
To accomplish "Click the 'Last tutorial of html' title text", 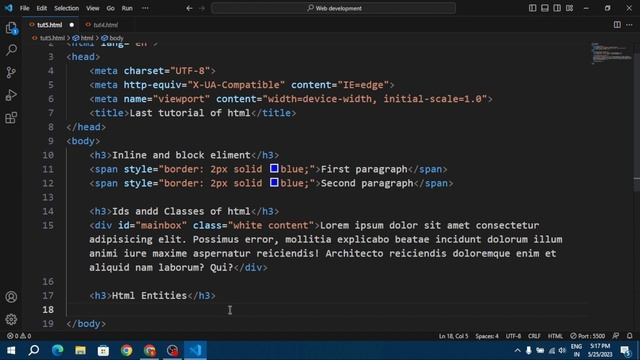I will coord(190,113).
